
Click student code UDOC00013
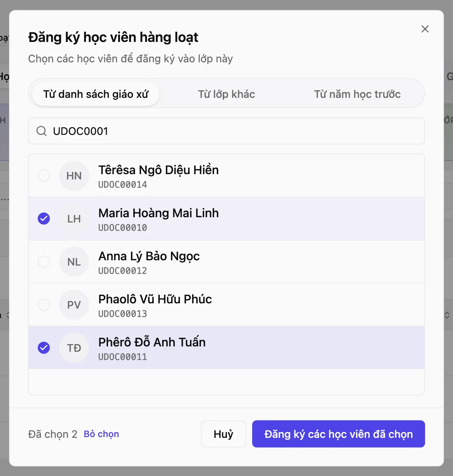coord(123,314)
